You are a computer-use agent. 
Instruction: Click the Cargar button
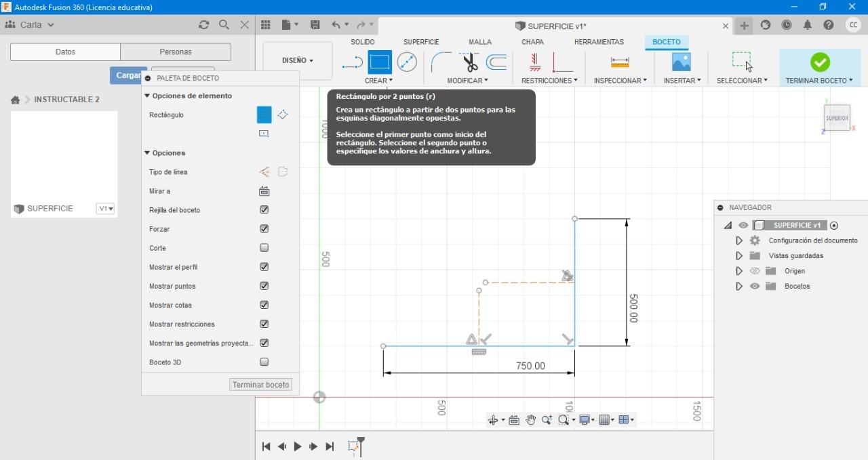[128, 75]
